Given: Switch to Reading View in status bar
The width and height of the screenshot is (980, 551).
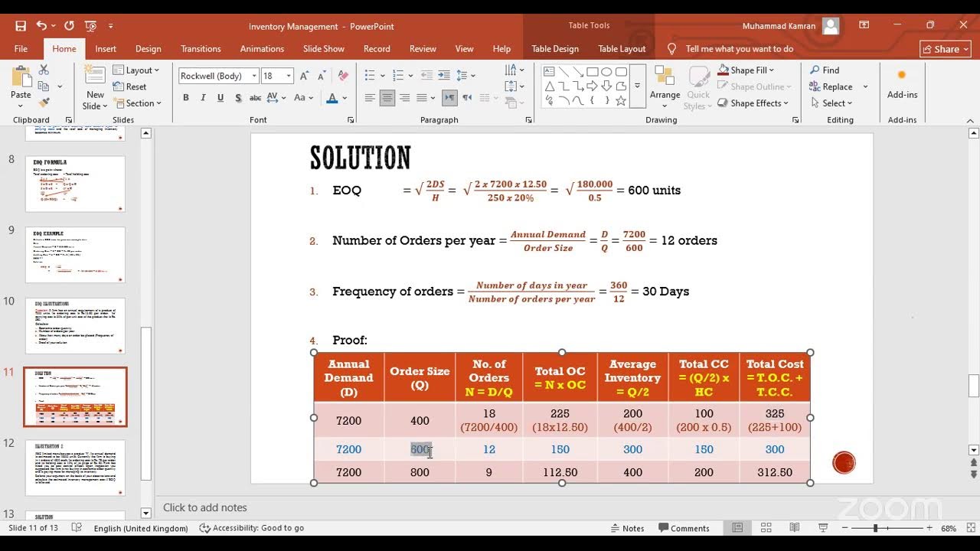Looking at the screenshot, I should 795,528.
